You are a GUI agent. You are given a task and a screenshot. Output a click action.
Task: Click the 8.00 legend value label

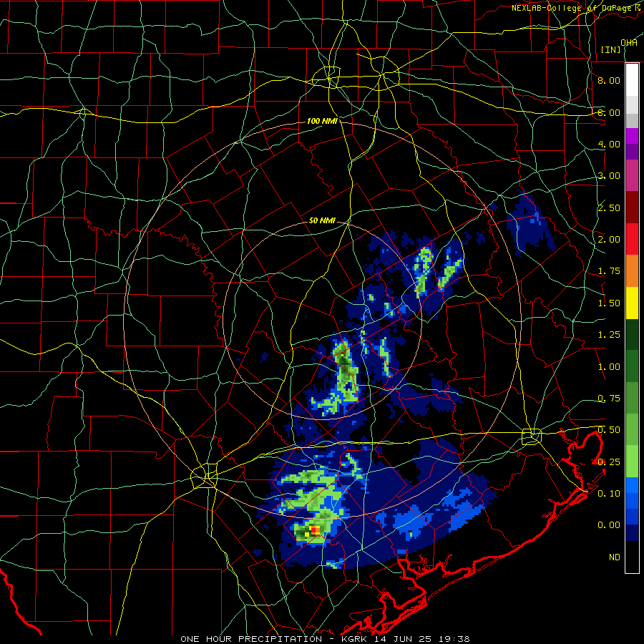tap(609, 80)
